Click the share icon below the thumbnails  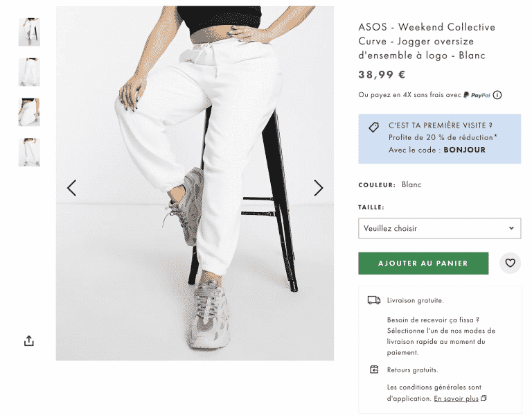tap(28, 340)
